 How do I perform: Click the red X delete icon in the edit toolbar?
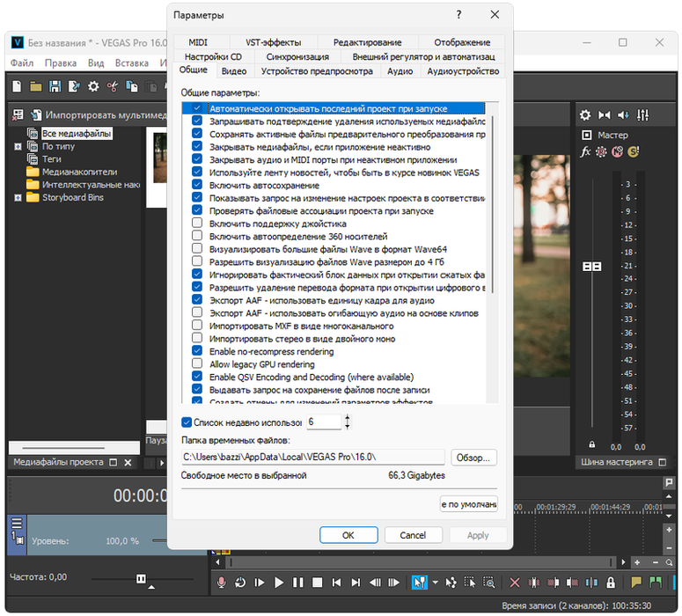515,583
